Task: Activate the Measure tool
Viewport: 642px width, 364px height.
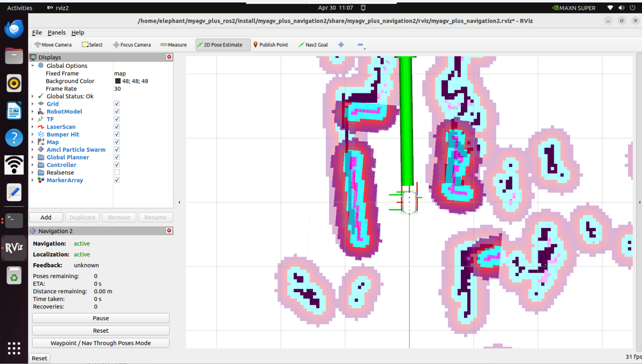Action: (x=173, y=45)
